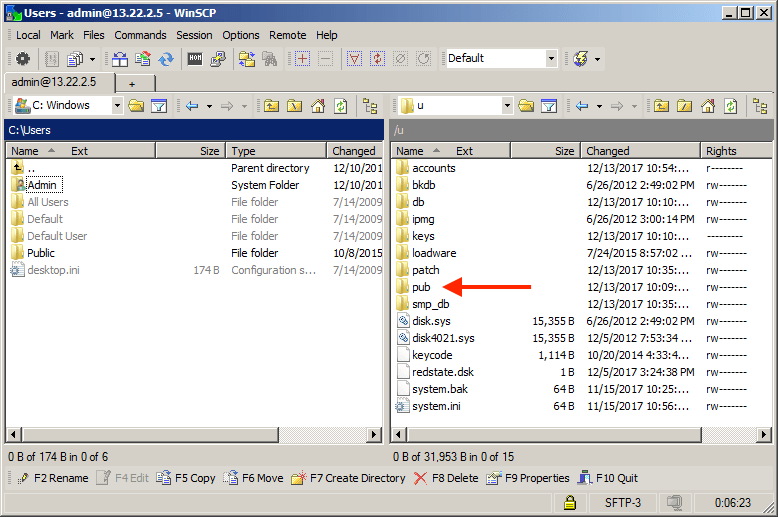Click the lock icon in status bar
The width and height of the screenshot is (778, 517).
point(569,502)
